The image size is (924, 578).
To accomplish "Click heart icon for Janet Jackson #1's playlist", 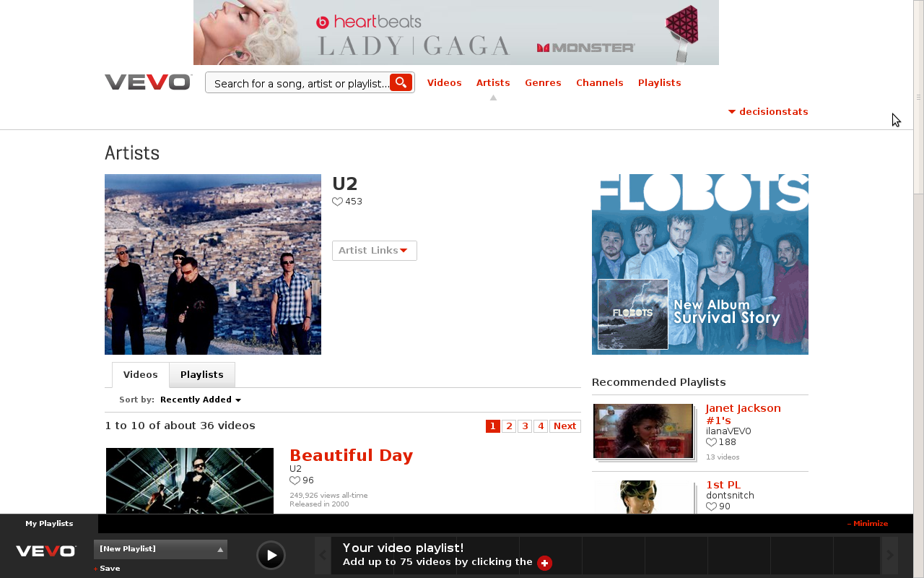I will pos(711,442).
